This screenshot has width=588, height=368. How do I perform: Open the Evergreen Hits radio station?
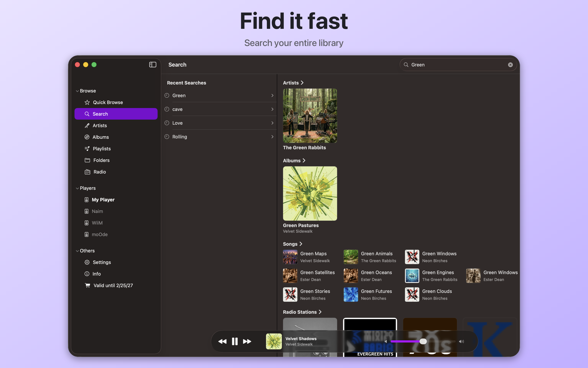click(370, 337)
